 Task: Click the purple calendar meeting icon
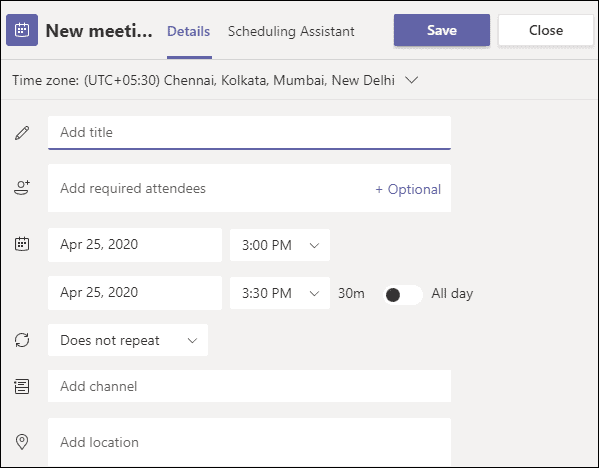point(22,30)
